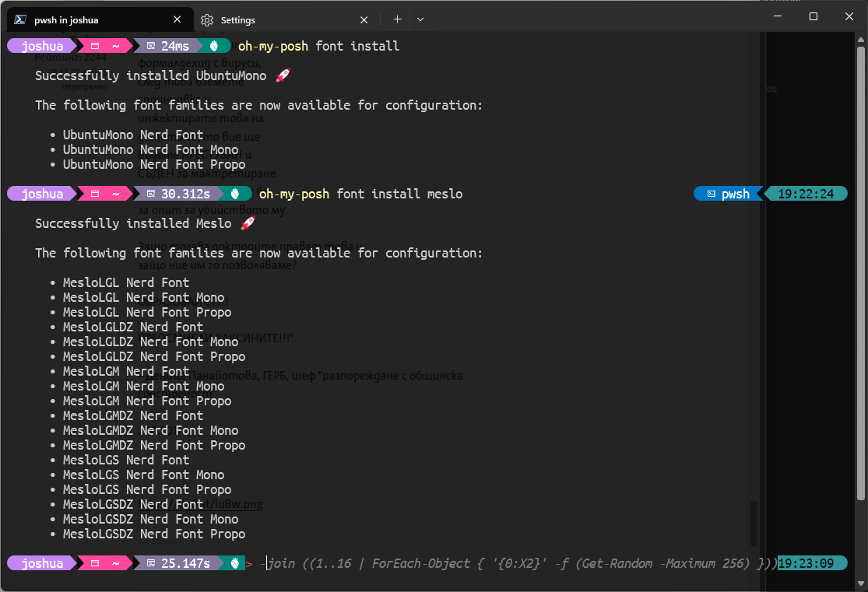
Task: Click the middle 'joshua' prompt segment
Action: point(41,194)
